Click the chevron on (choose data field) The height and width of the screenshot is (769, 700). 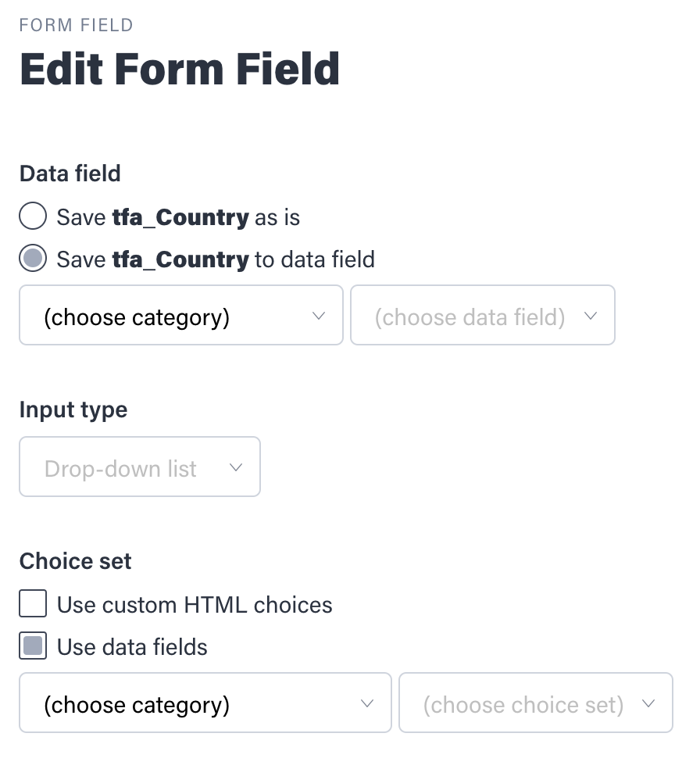tap(591, 316)
